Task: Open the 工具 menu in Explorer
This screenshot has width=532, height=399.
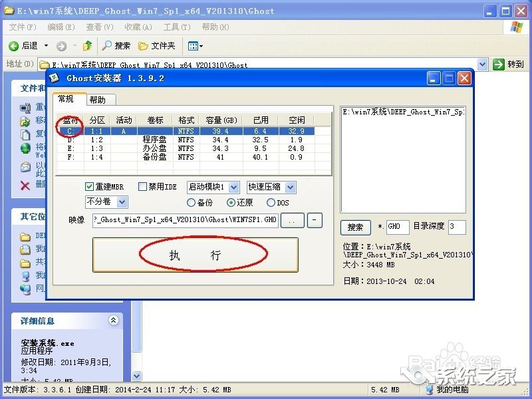Action: coord(176,28)
